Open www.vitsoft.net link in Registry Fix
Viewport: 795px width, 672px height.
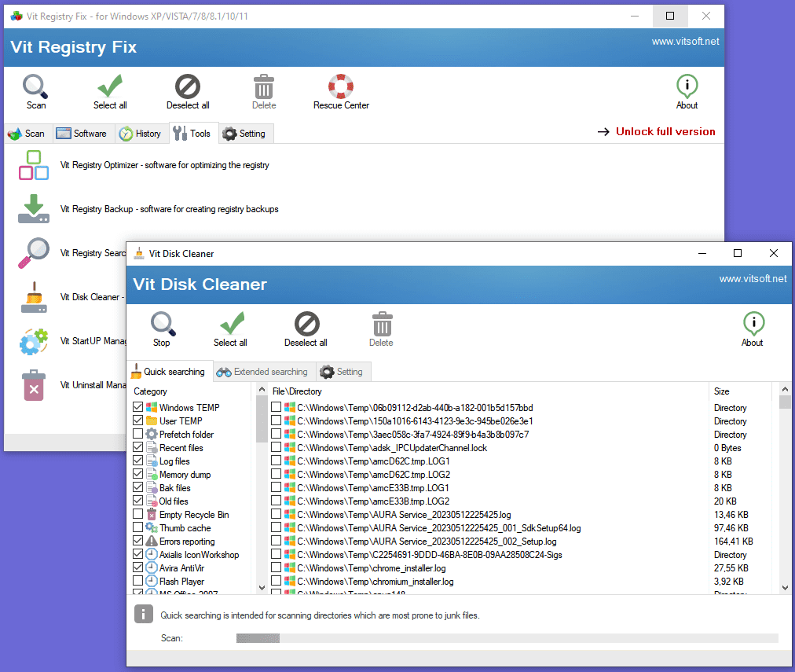point(685,42)
